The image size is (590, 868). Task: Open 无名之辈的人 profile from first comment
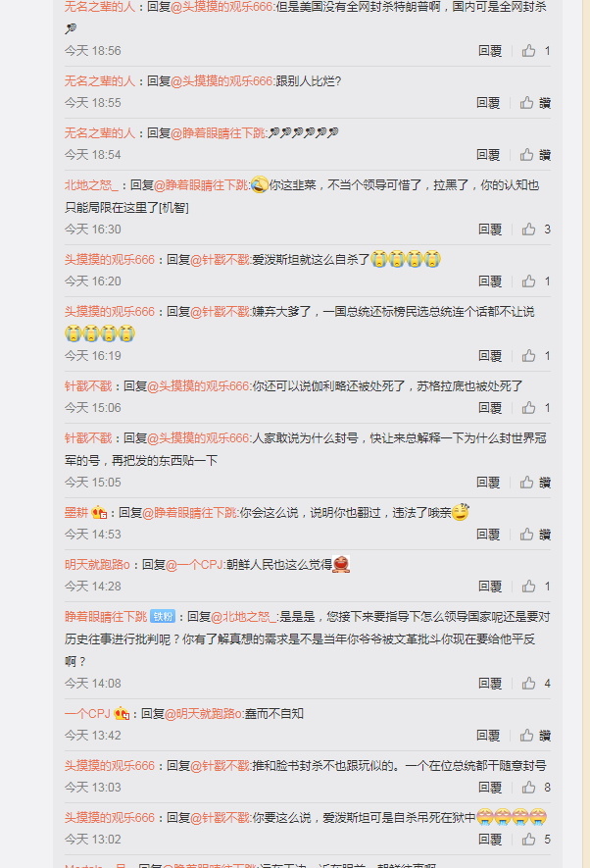(100, 7)
